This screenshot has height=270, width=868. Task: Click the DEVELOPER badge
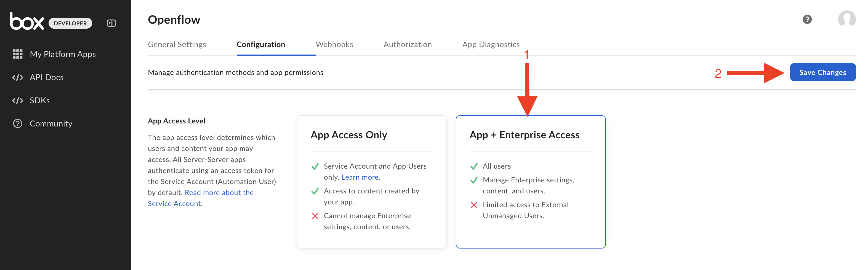coord(70,23)
